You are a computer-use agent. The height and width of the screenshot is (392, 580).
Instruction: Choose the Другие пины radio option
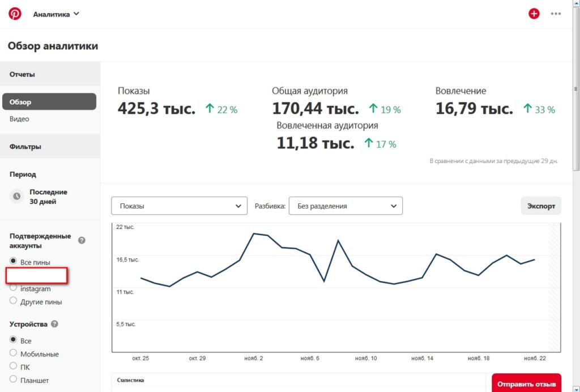pyautogui.click(x=14, y=301)
